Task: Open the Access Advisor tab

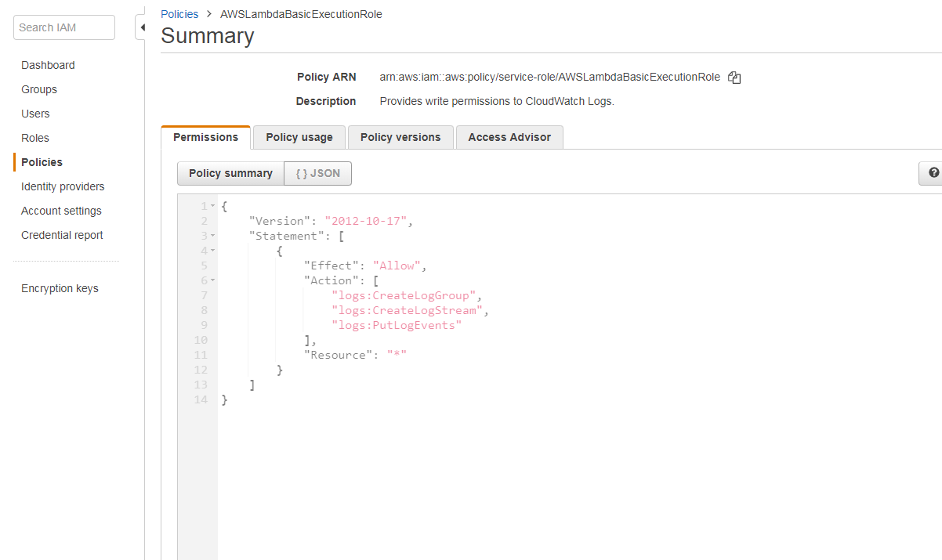Action: click(x=509, y=137)
